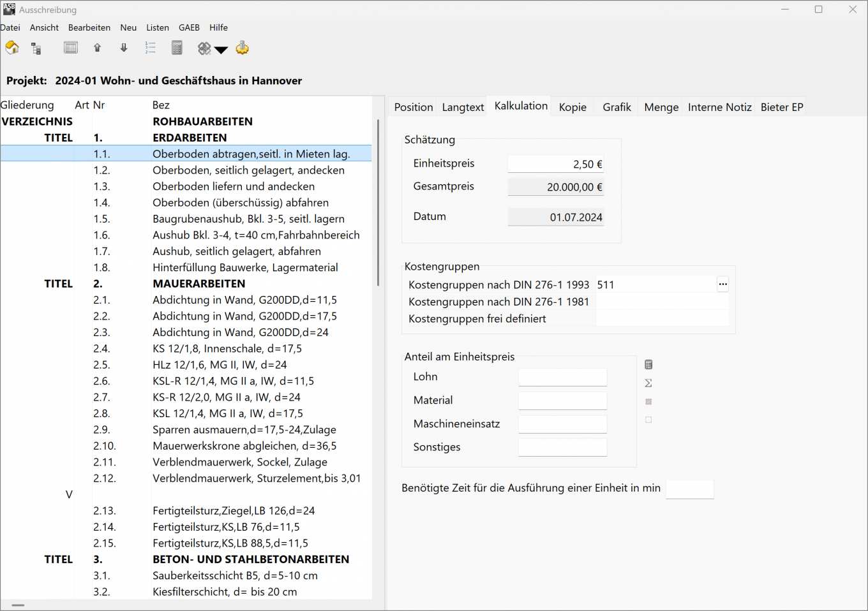Move position up with arrow icon

coord(98,48)
